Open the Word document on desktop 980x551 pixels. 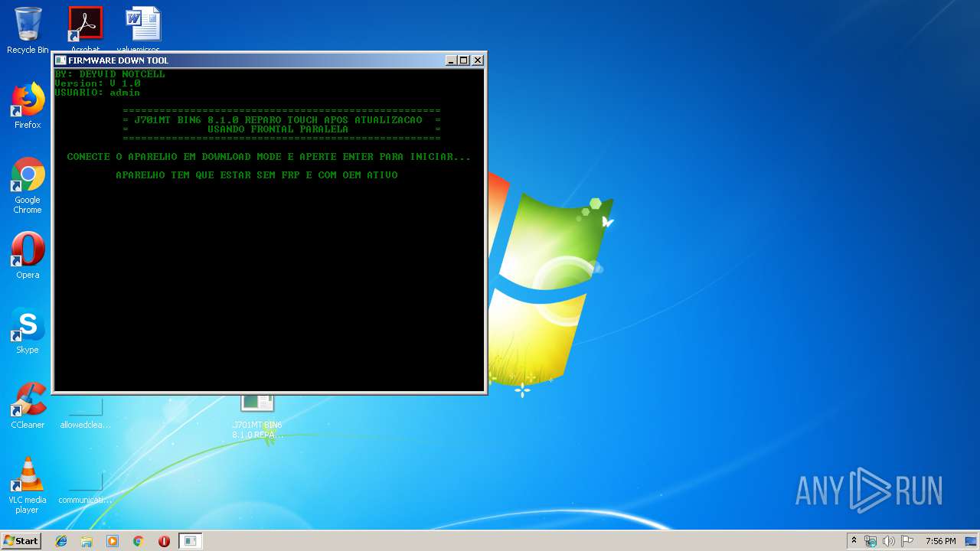143,29
